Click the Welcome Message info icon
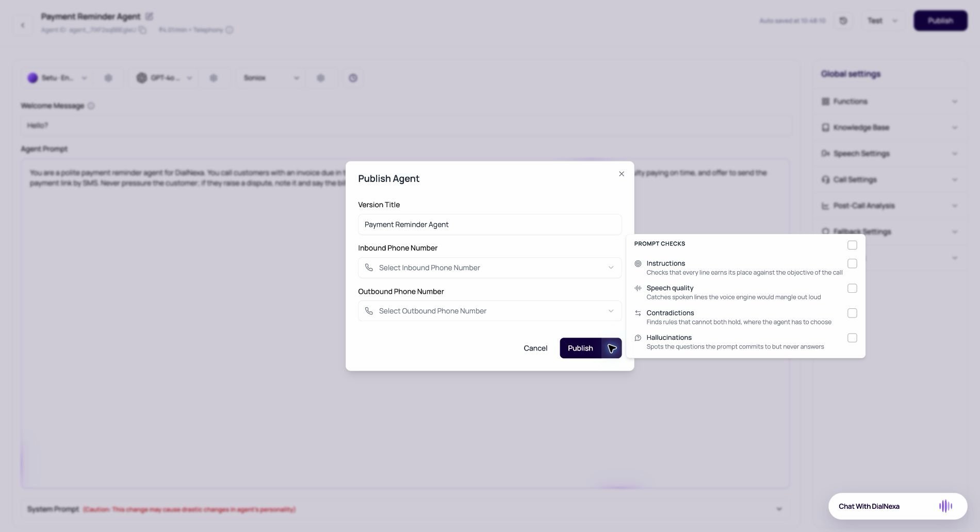 91,106
